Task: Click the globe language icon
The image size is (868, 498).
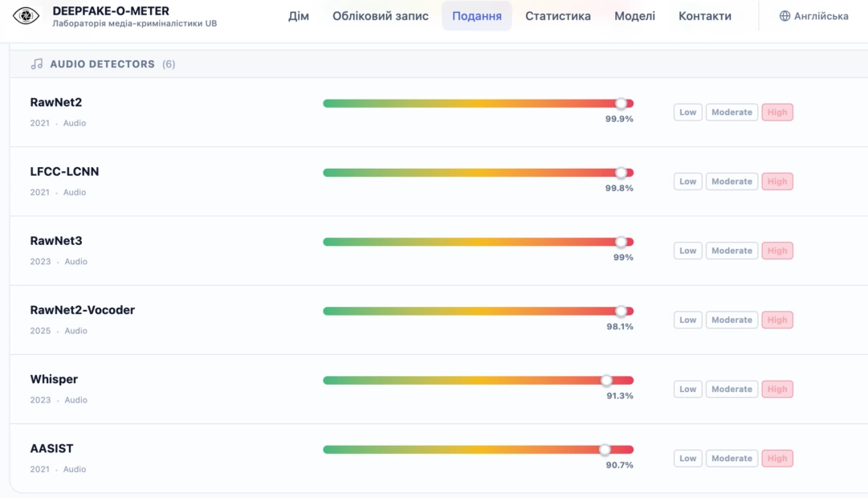Action: point(784,16)
